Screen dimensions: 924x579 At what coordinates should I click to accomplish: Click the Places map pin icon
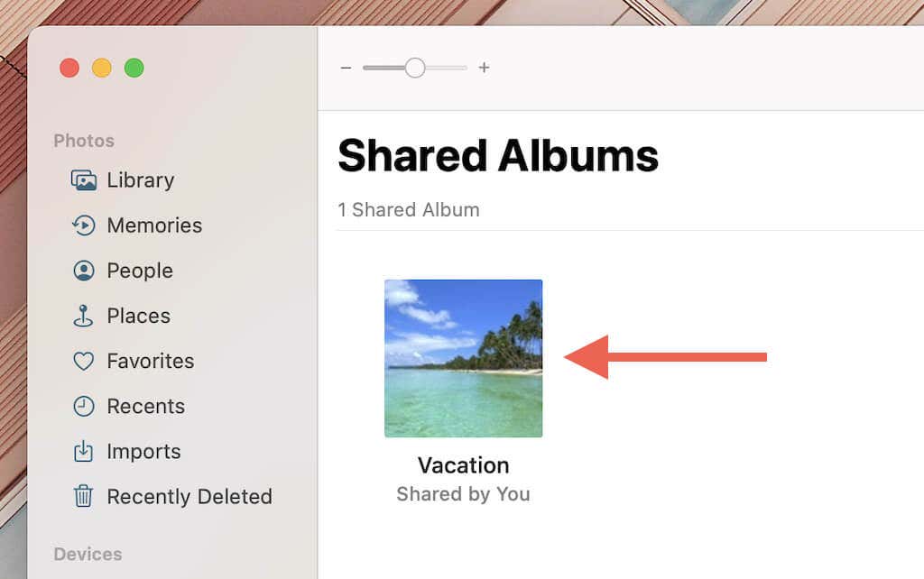[83, 316]
